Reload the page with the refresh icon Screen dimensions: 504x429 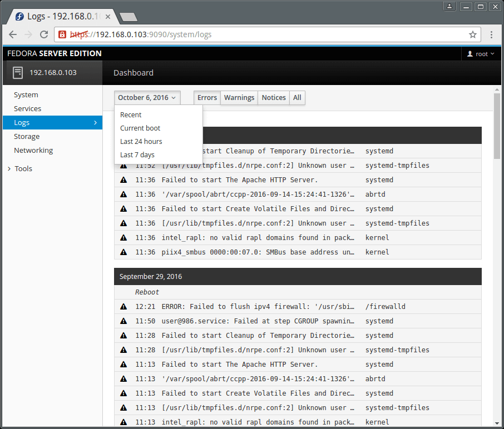(44, 34)
